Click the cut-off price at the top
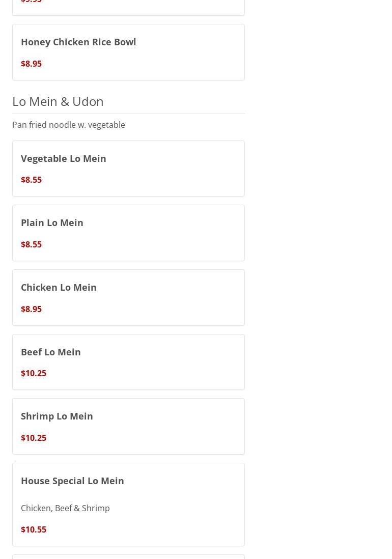This screenshot has height=559, width=392. 31,2
